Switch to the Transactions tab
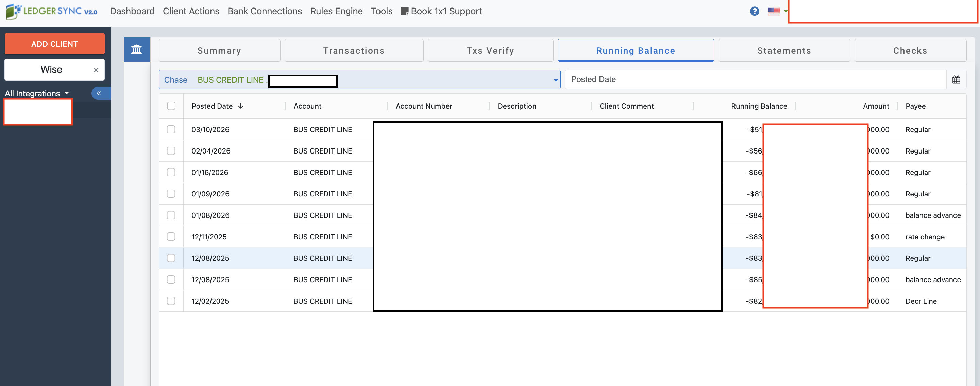 coord(353,51)
